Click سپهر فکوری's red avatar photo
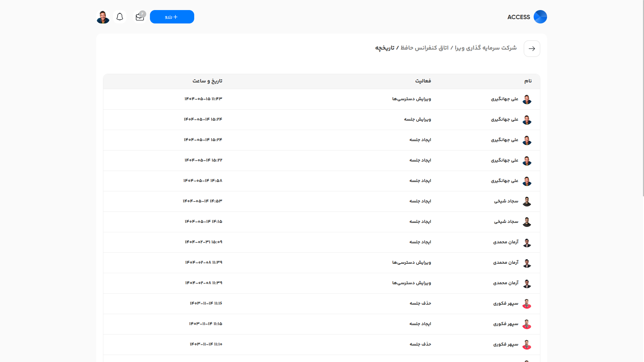644x362 pixels. coord(527,304)
